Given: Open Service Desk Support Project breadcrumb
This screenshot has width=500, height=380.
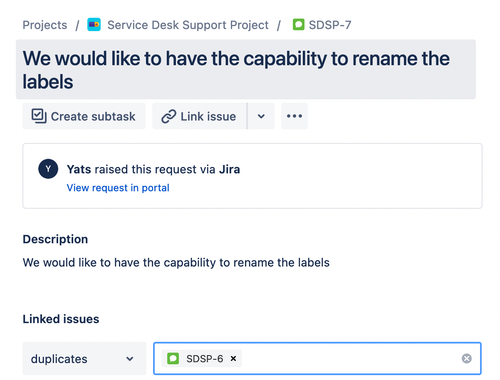Looking at the screenshot, I should (188, 25).
